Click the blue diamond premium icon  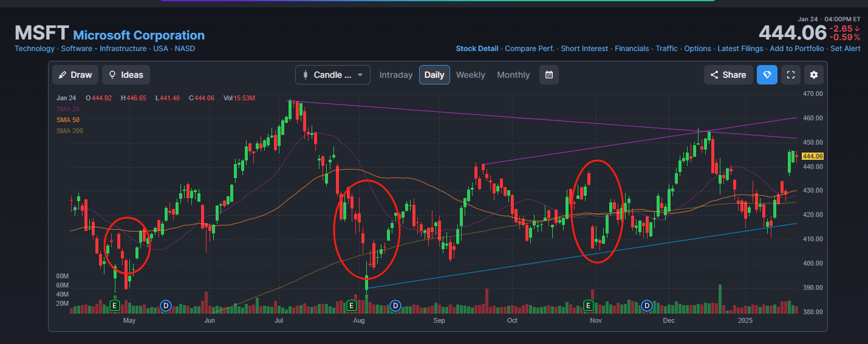click(767, 75)
